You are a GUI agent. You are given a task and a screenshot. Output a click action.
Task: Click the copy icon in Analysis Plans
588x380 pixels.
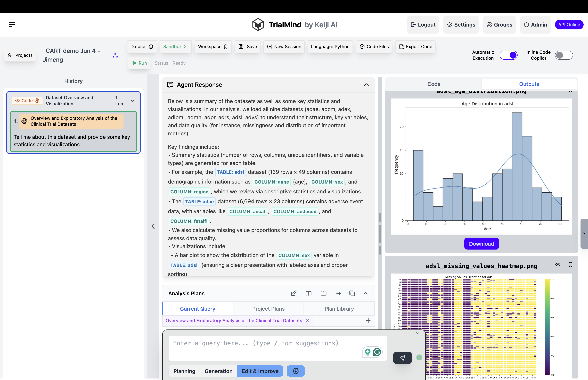click(x=352, y=293)
